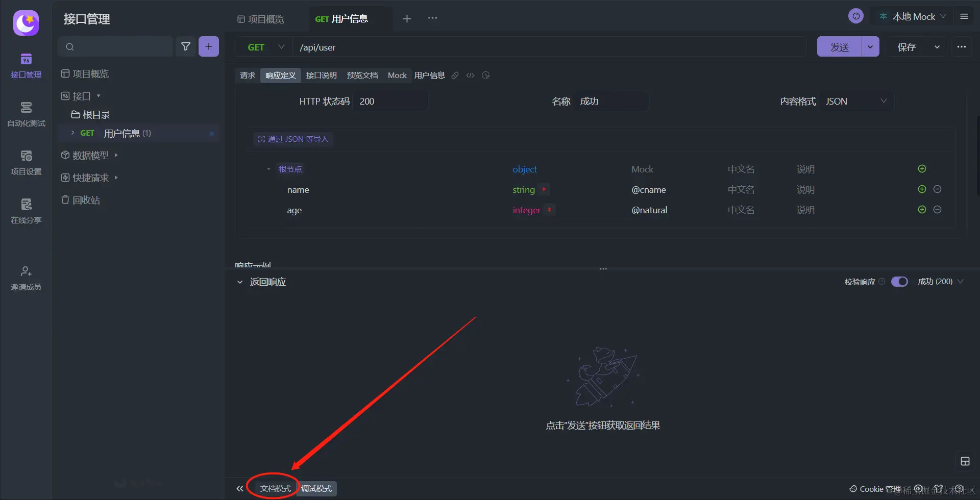The image size is (980, 500).
Task: Select the 响应定义 tab
Action: [280, 76]
